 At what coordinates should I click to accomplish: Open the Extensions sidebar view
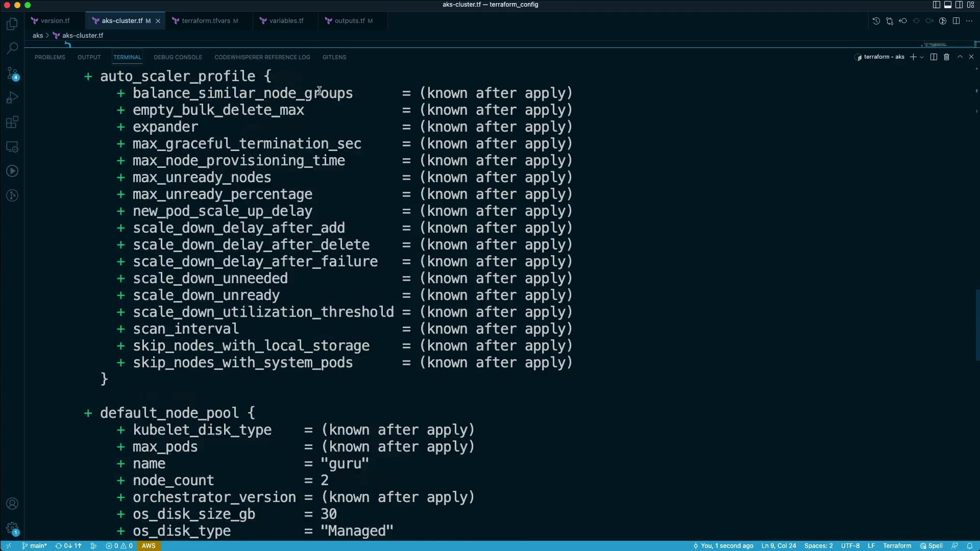tap(12, 122)
